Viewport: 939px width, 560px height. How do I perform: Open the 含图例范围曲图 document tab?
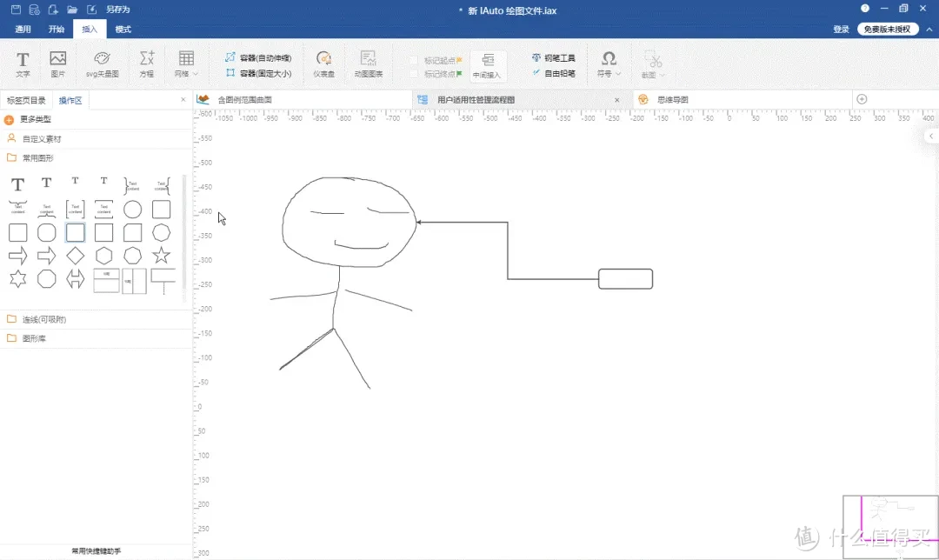point(244,100)
